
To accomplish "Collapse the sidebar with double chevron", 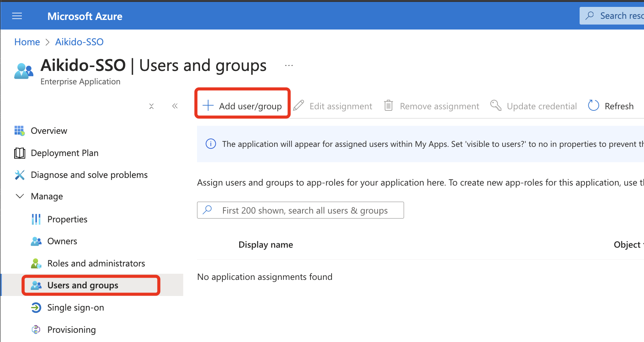I will tap(175, 106).
